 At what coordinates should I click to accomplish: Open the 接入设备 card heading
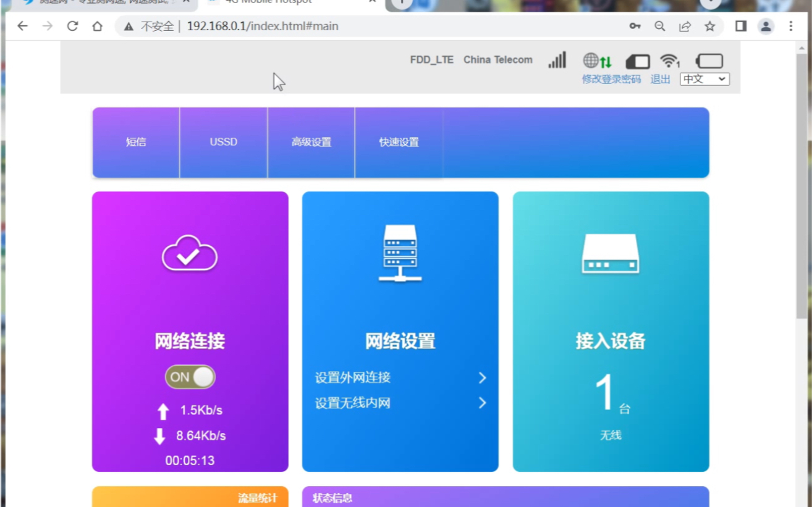click(611, 341)
